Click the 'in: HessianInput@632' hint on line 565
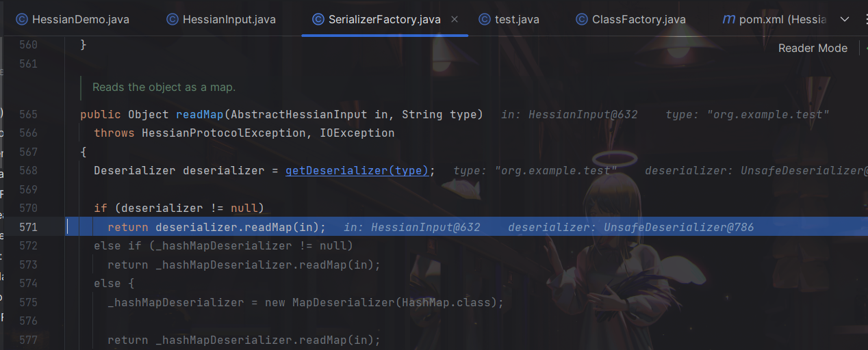The height and width of the screenshot is (350, 868). click(x=570, y=114)
